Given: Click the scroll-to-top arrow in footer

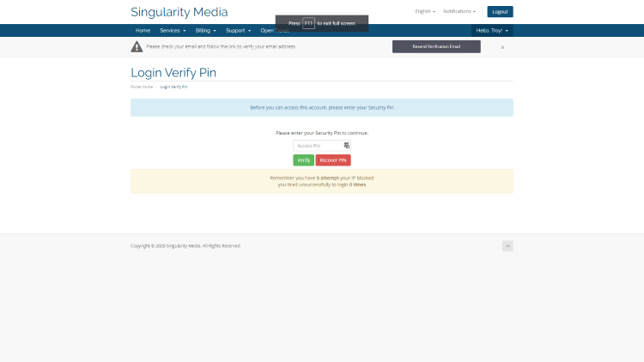Looking at the screenshot, I should [507, 246].
